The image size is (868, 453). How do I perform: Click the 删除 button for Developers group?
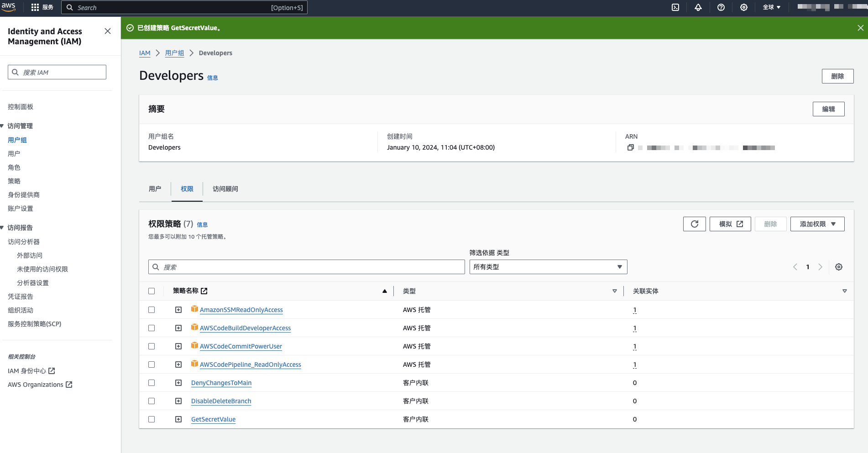tap(837, 76)
